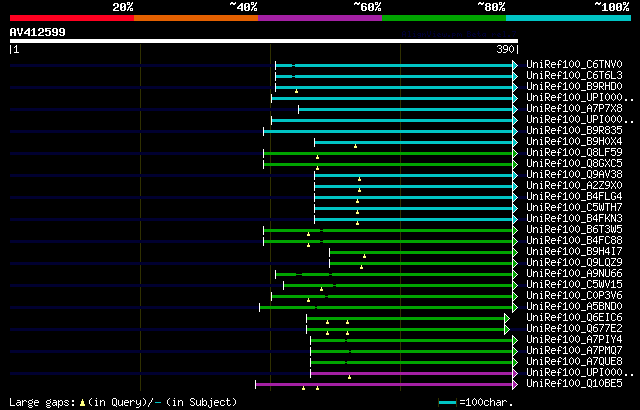Select the UniRef100_Q8LF59 label
640x410 pixels.
click(x=574, y=153)
